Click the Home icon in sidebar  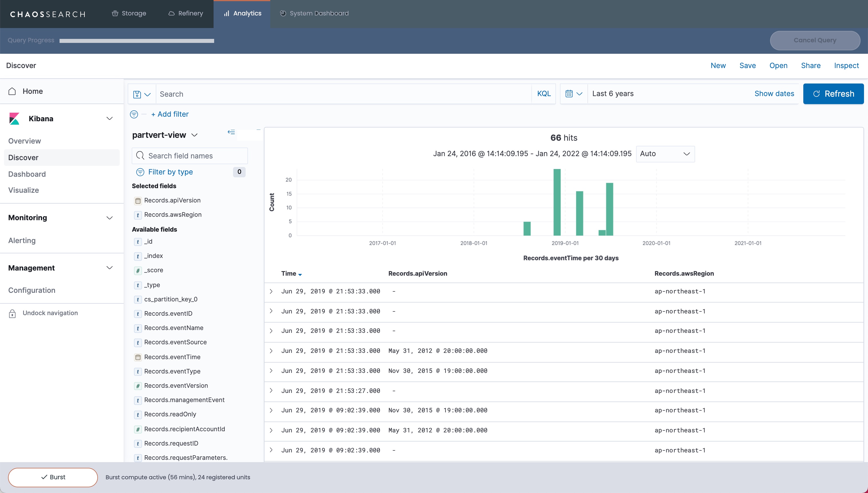click(x=12, y=92)
